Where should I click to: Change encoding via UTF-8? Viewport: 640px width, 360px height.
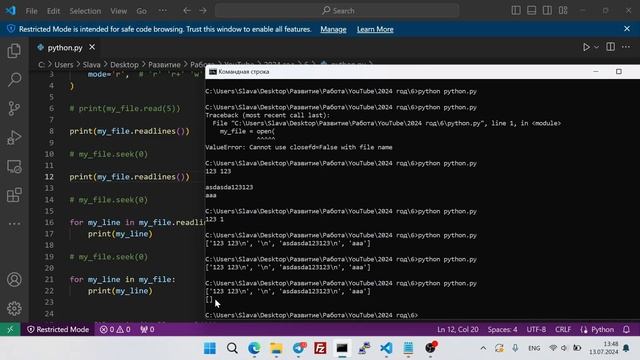click(x=536, y=329)
